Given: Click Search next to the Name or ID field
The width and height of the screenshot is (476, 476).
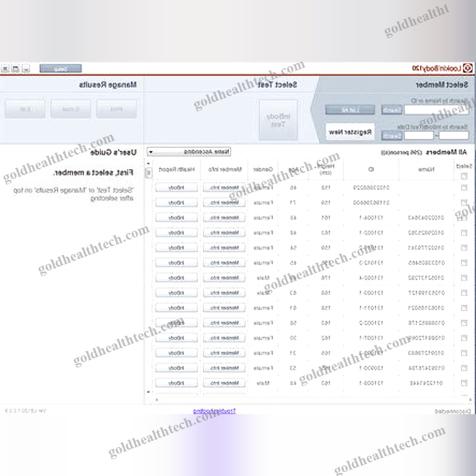Looking at the screenshot, I should point(392,110).
